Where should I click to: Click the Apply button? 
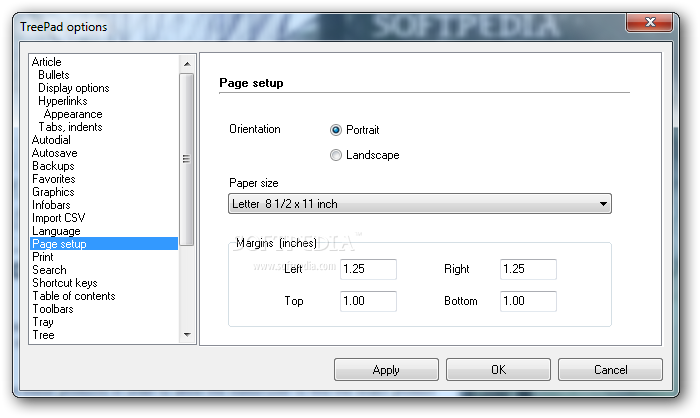(386, 369)
